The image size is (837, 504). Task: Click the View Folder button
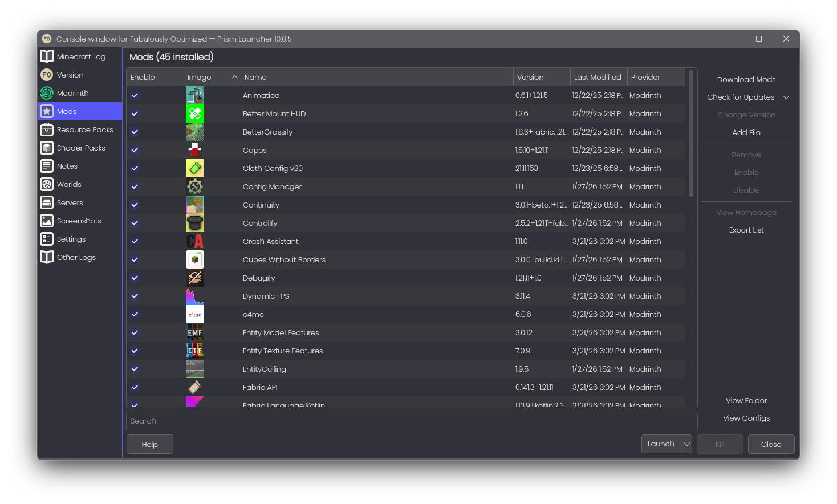pyautogui.click(x=746, y=401)
